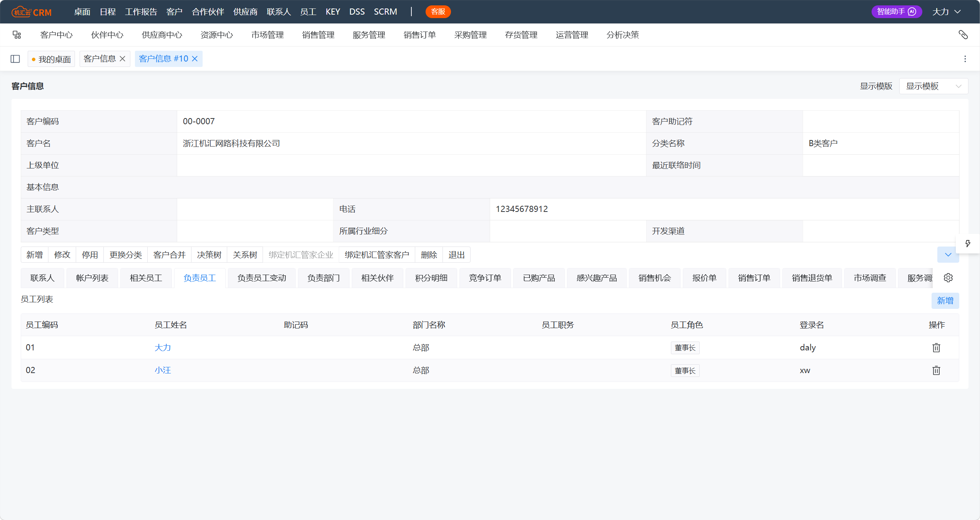
Task: Open 工作报告 in the top menu
Action: (x=141, y=12)
